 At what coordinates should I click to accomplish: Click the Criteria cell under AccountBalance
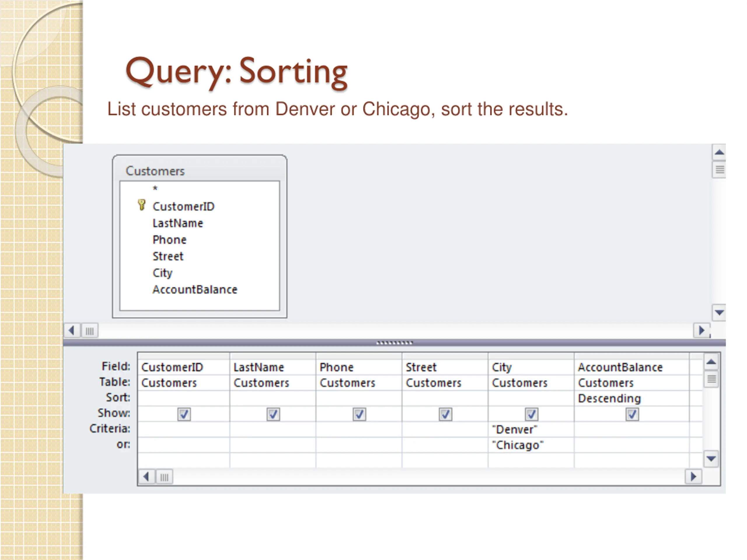(631, 429)
